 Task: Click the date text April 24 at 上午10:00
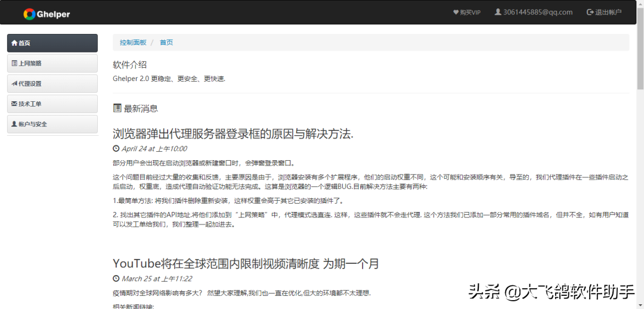pyautogui.click(x=154, y=149)
